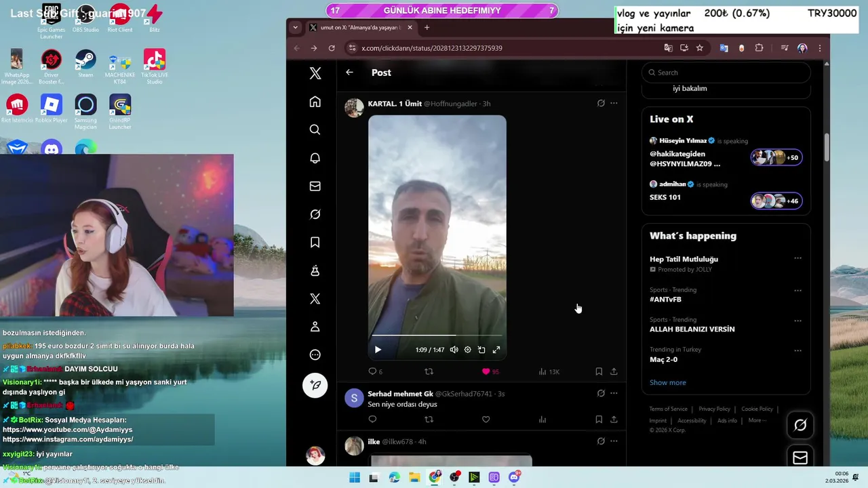The height and width of the screenshot is (488, 868).
Task: View analytics showing 13K views
Action: [x=548, y=371]
